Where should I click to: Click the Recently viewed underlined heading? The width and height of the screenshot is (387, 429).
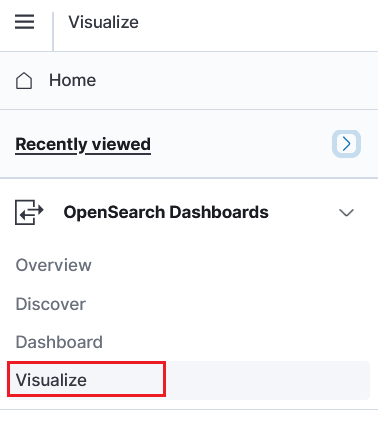(83, 144)
